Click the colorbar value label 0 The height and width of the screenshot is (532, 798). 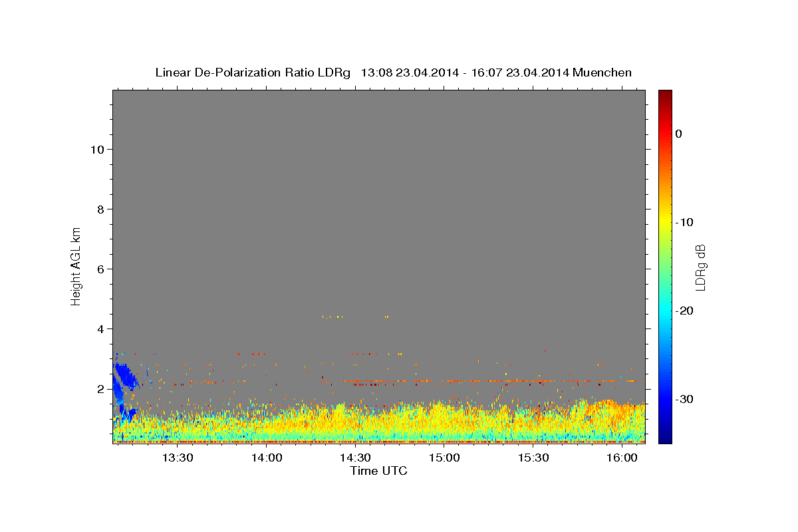[678, 134]
